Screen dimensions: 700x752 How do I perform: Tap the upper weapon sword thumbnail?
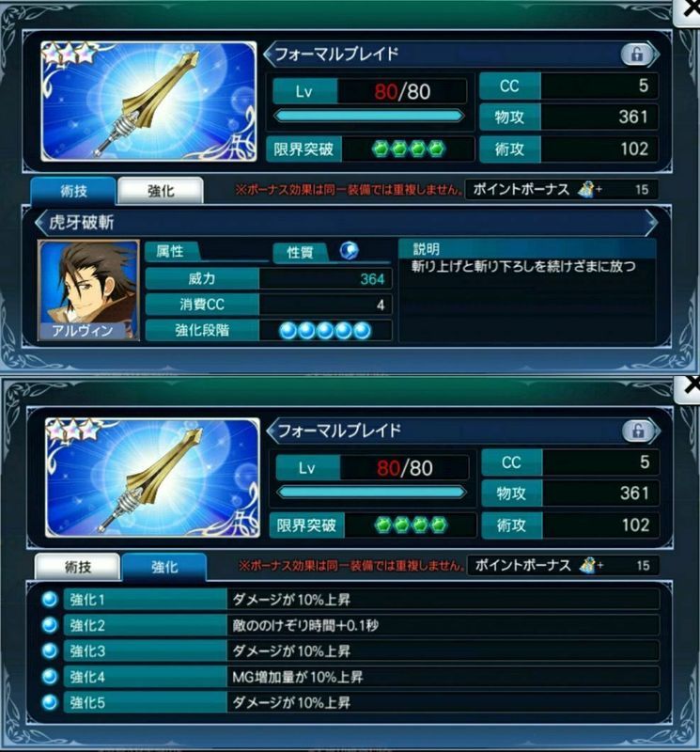point(148,102)
